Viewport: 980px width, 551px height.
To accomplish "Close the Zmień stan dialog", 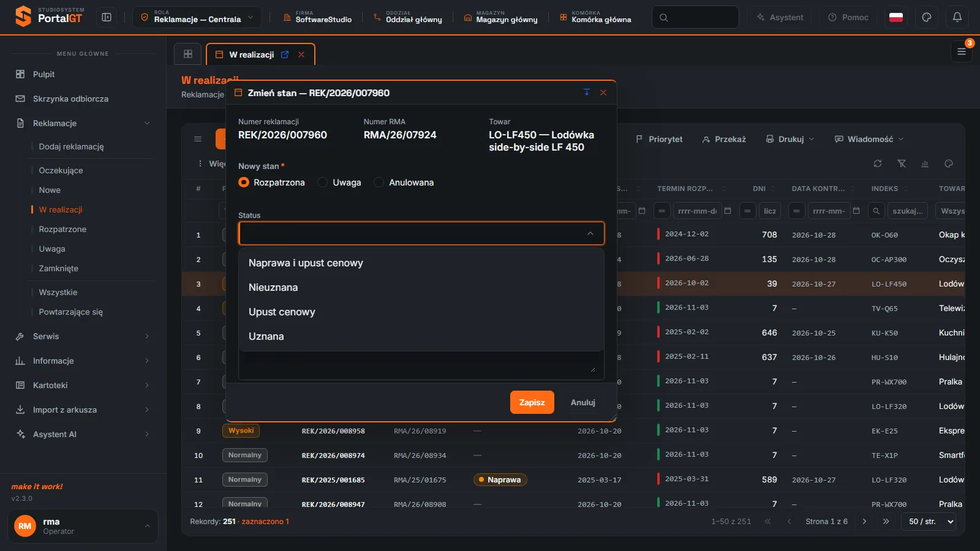I will [x=603, y=92].
